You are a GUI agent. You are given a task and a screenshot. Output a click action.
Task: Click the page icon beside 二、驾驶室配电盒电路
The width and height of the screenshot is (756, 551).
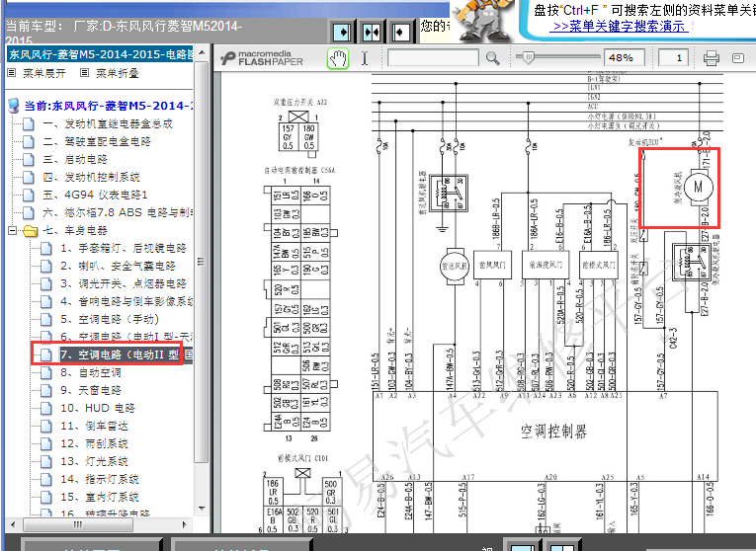click(x=29, y=142)
